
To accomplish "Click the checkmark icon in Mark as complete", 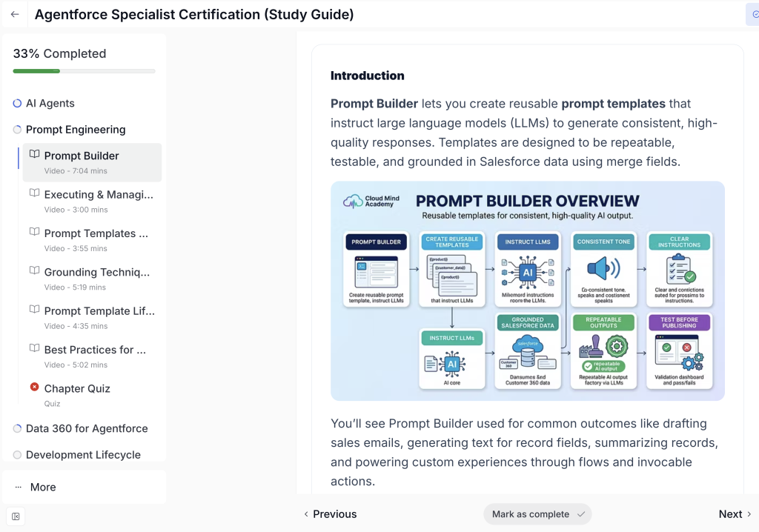I will tap(581, 514).
